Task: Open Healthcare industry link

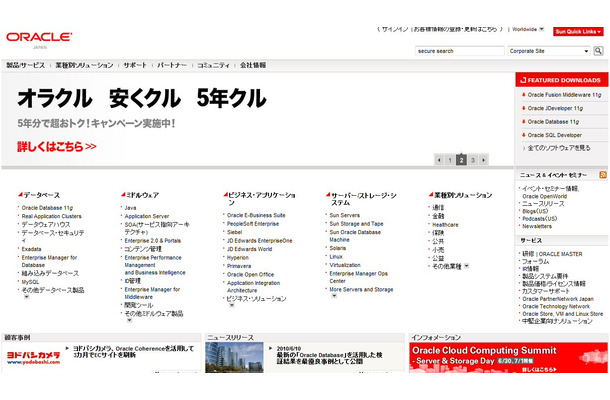Action: 445,225
